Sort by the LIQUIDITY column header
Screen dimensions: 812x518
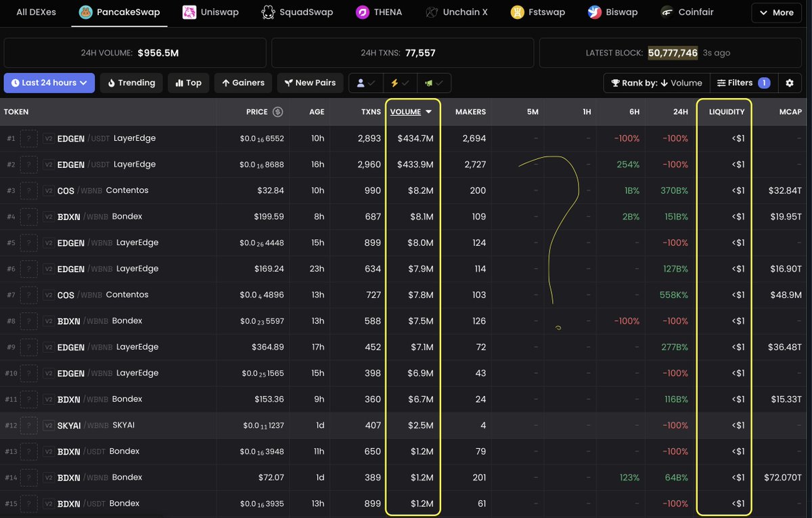[x=726, y=112]
